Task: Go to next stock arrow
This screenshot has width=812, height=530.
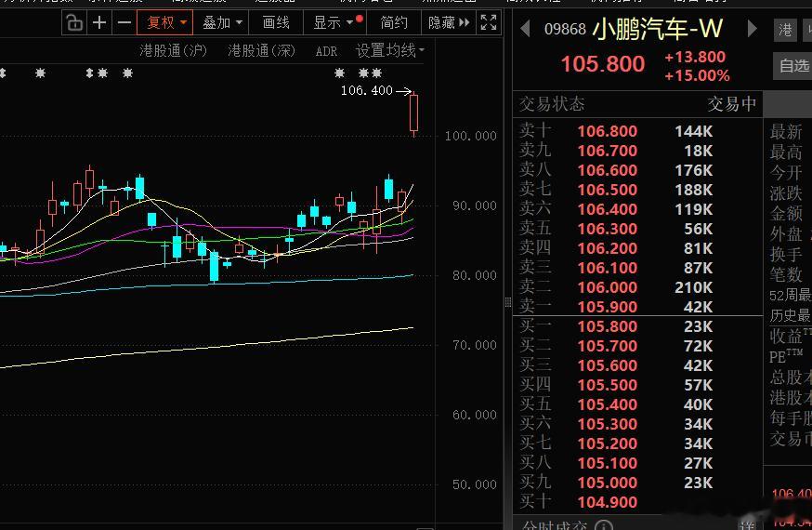Action: [x=752, y=29]
